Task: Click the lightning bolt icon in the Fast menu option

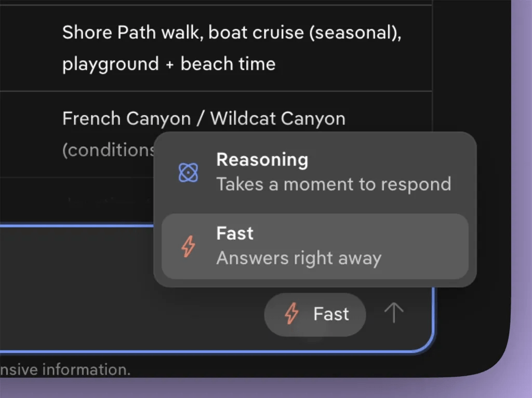Action: 188,246
